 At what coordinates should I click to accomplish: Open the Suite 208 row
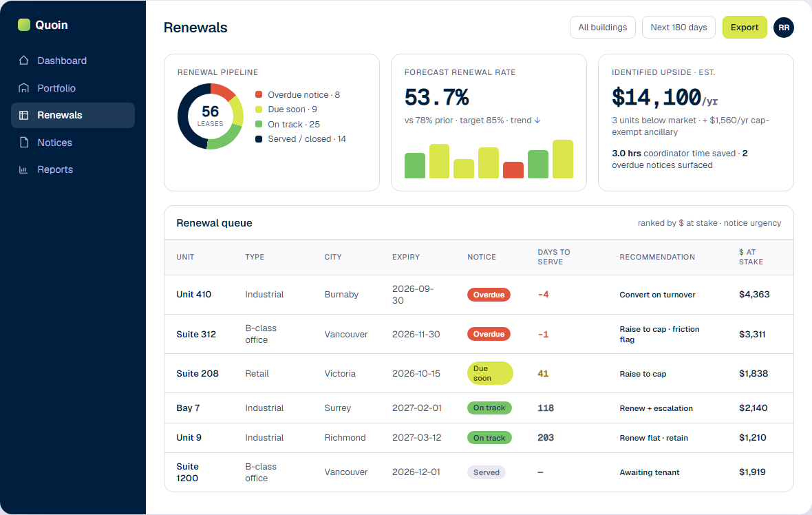point(478,374)
